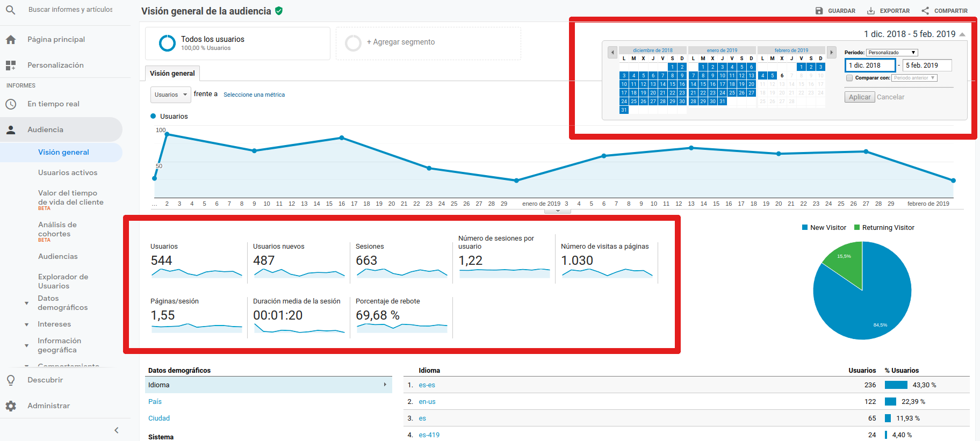Click the start date field 1 dic. 2018

(870, 66)
